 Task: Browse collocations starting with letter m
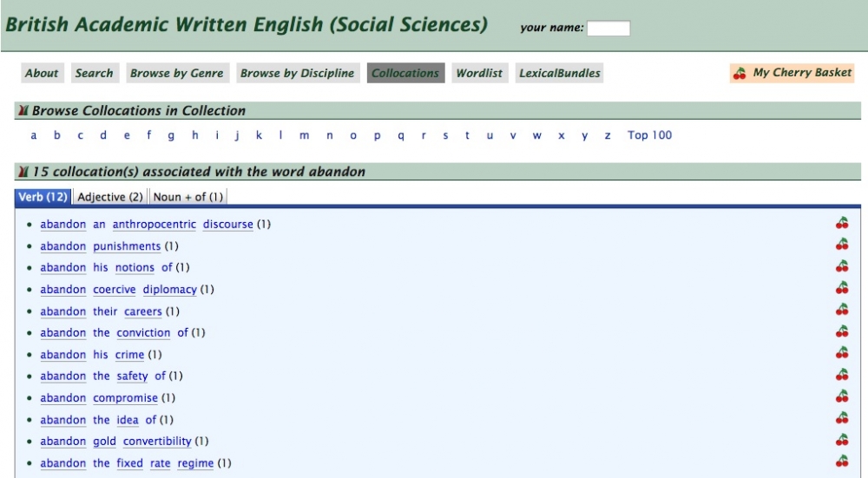click(305, 135)
